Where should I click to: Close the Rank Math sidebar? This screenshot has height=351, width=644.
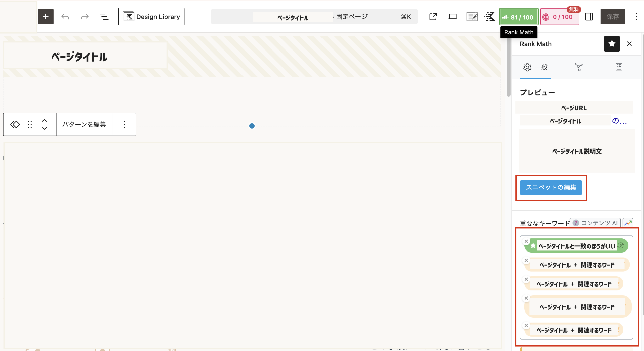[629, 44]
